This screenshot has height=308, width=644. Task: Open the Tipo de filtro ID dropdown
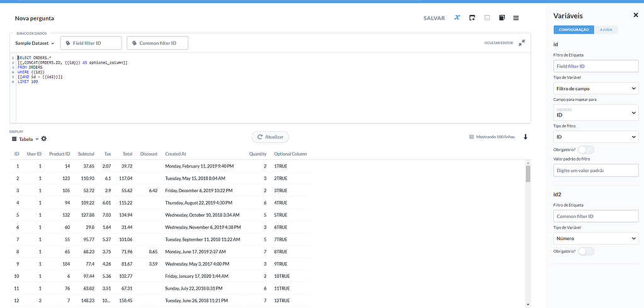(596, 137)
